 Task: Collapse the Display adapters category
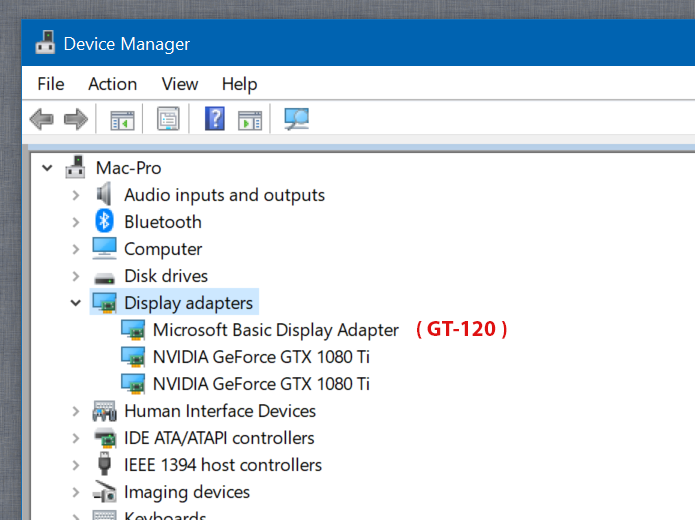[x=76, y=303]
